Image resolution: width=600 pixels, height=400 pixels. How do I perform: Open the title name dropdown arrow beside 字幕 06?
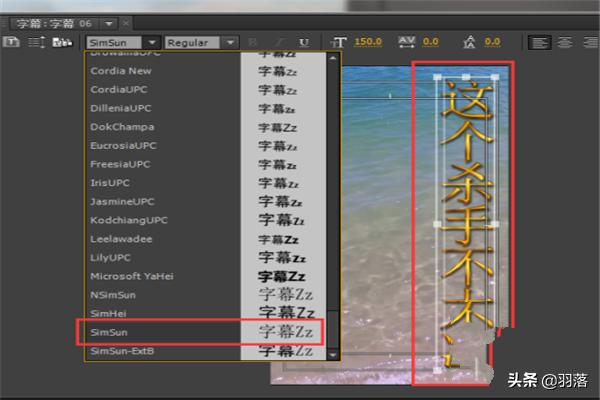pyautogui.click(x=109, y=24)
